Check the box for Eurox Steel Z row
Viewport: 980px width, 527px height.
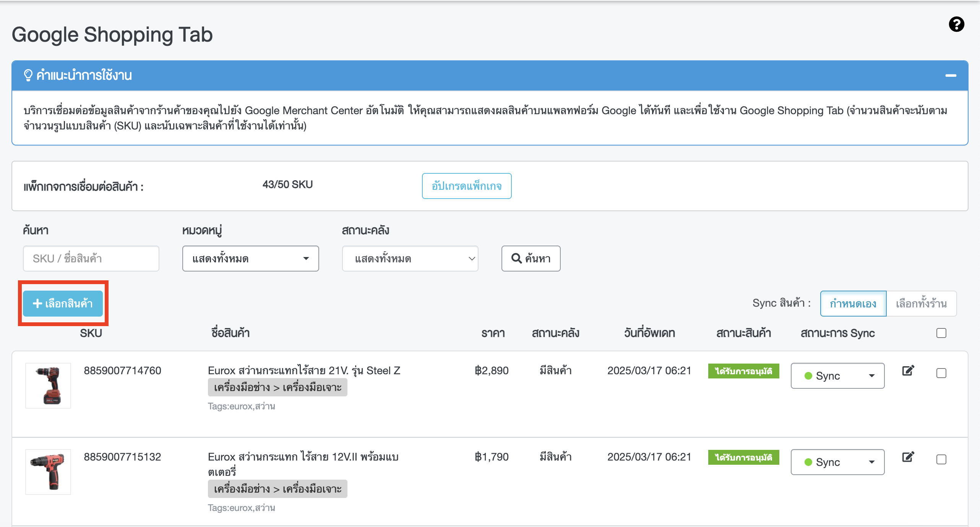(x=941, y=373)
